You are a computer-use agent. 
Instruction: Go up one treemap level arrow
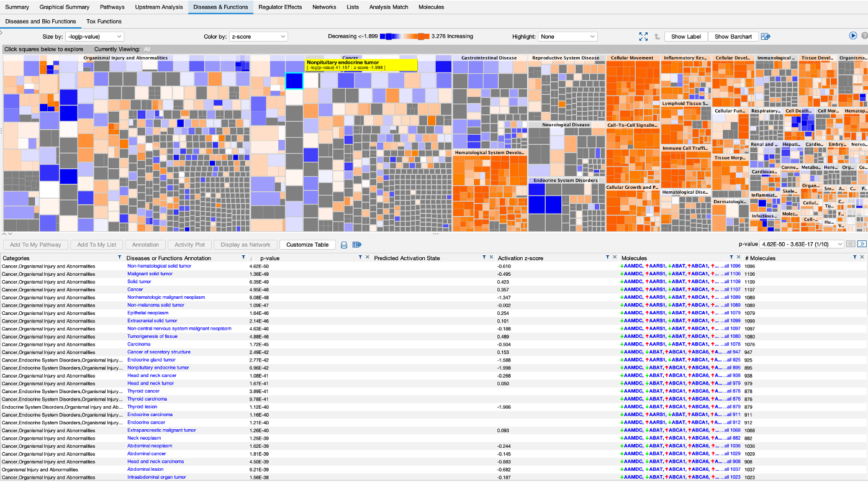point(657,37)
